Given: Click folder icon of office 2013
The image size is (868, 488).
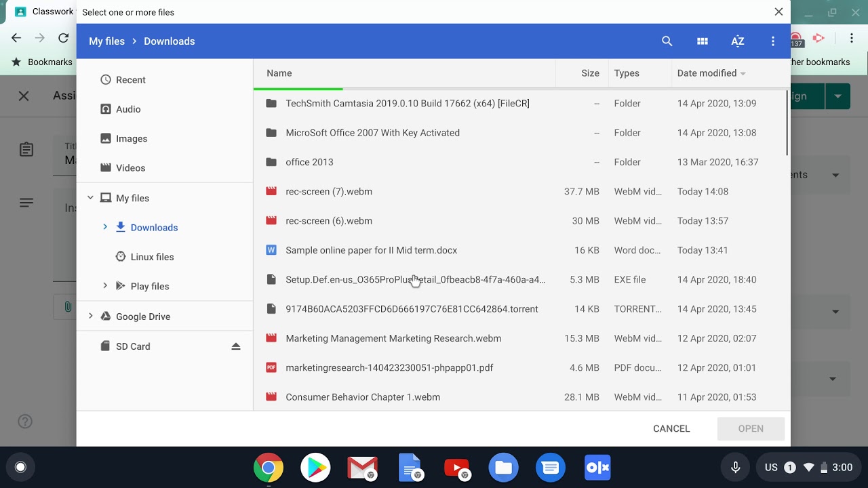Looking at the screenshot, I should (271, 162).
